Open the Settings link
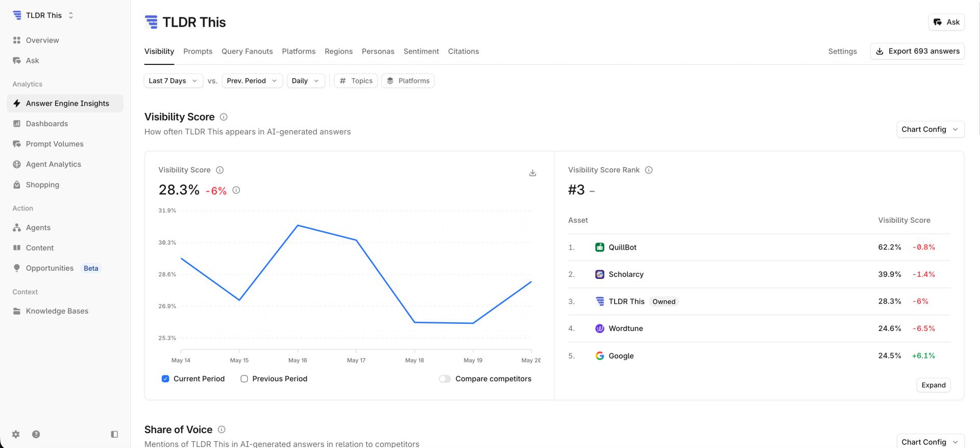Screen dimensions: 980x448 click(842, 52)
